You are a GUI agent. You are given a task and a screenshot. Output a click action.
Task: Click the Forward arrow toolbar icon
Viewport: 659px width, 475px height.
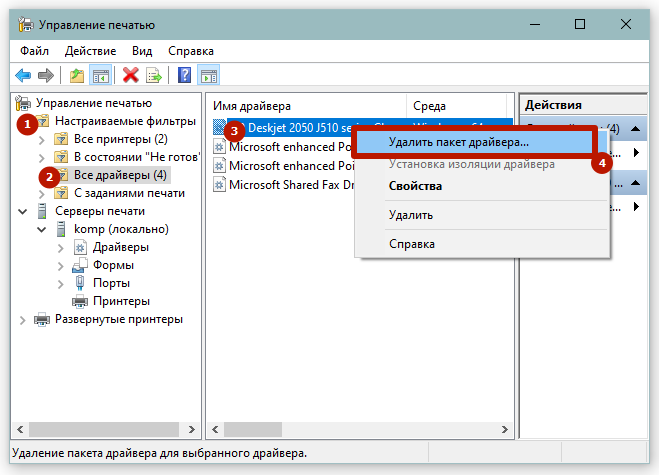pos(45,75)
